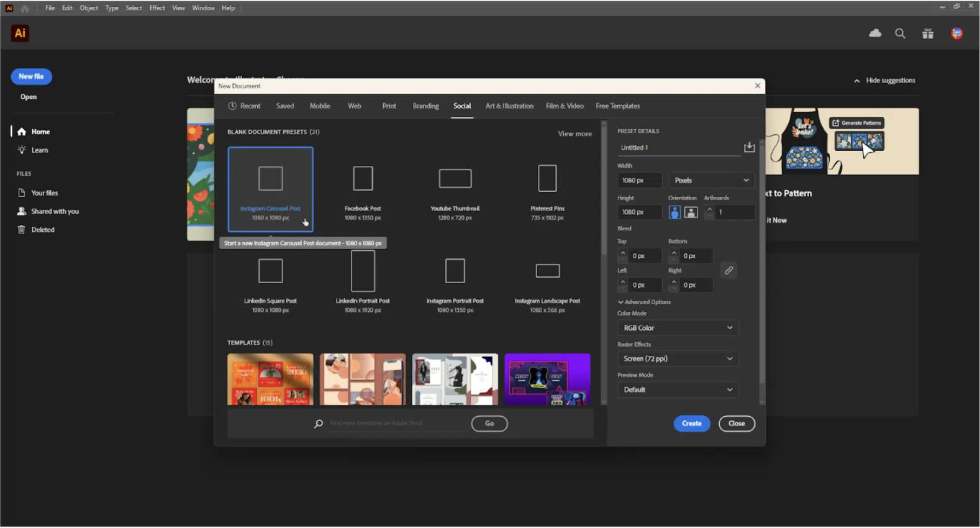Click the Open button in sidebar
The width and height of the screenshot is (980, 528).
tap(29, 97)
